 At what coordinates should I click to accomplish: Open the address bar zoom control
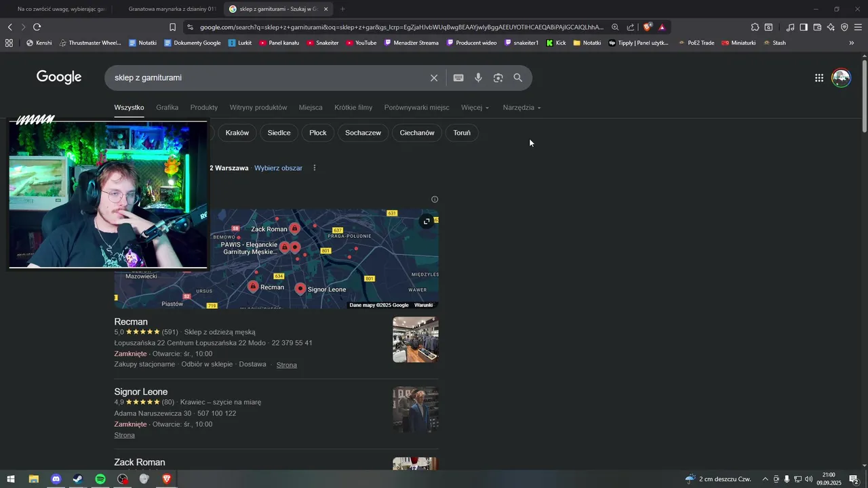615,27
